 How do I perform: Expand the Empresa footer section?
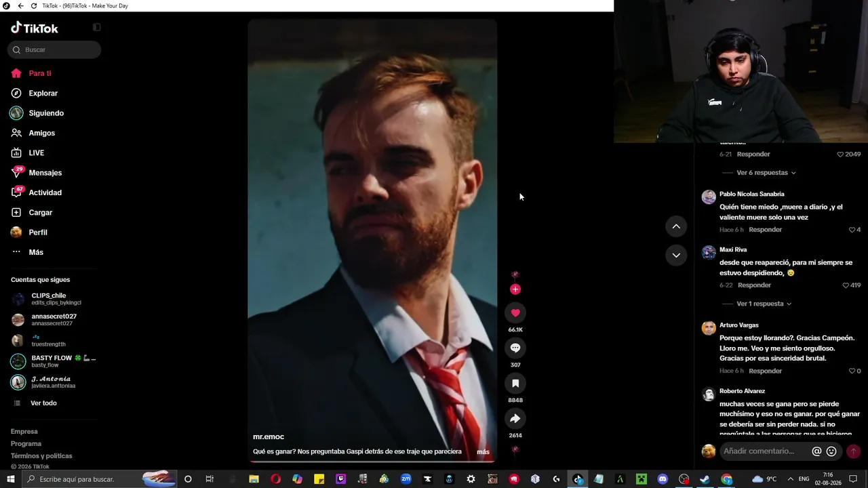click(24, 432)
